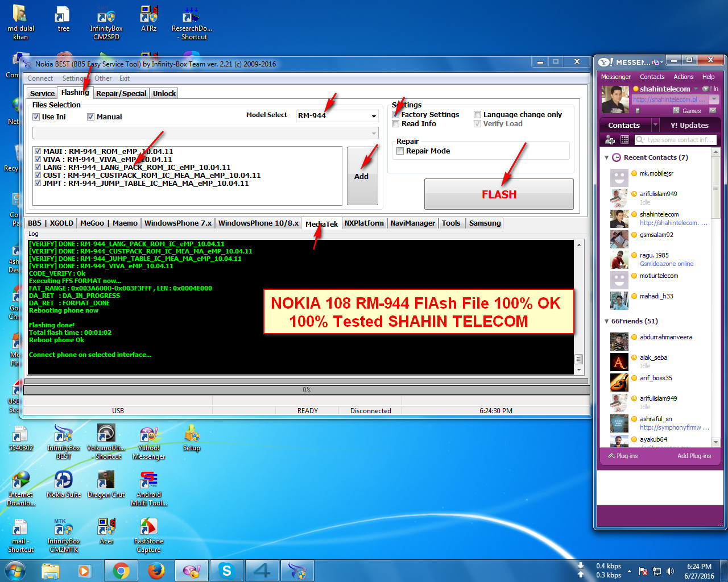The image size is (728, 582).
Task: Enable the Repair Mode checkbox
Action: click(400, 151)
